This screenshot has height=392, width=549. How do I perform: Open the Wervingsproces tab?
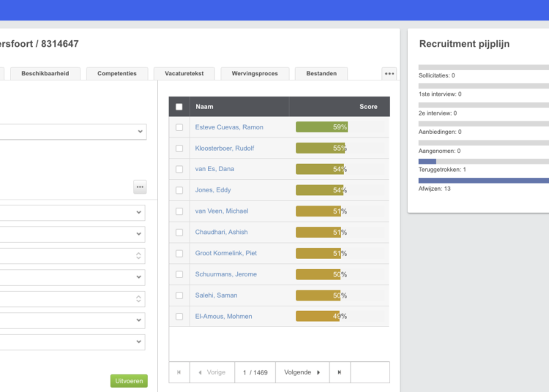tap(255, 74)
